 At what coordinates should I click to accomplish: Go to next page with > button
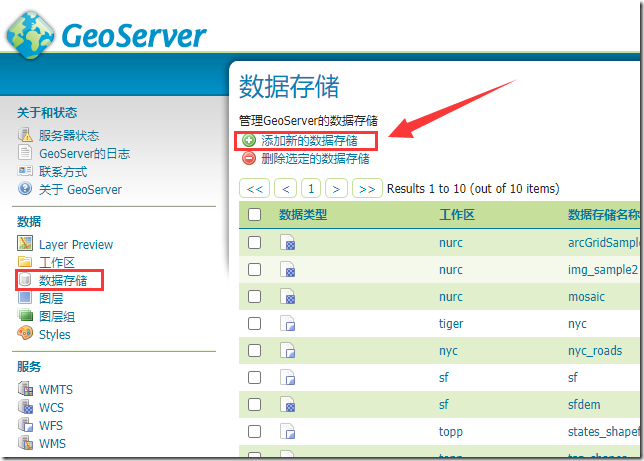[336, 189]
